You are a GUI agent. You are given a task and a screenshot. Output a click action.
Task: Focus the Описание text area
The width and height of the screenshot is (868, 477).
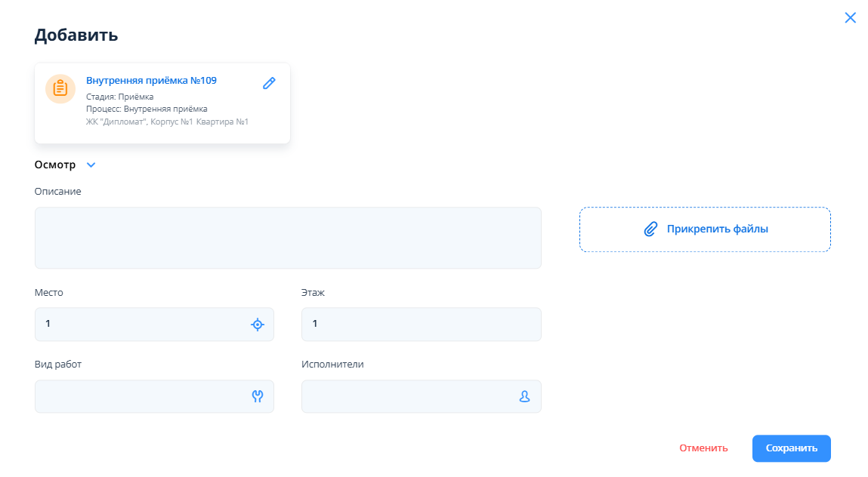[288, 238]
